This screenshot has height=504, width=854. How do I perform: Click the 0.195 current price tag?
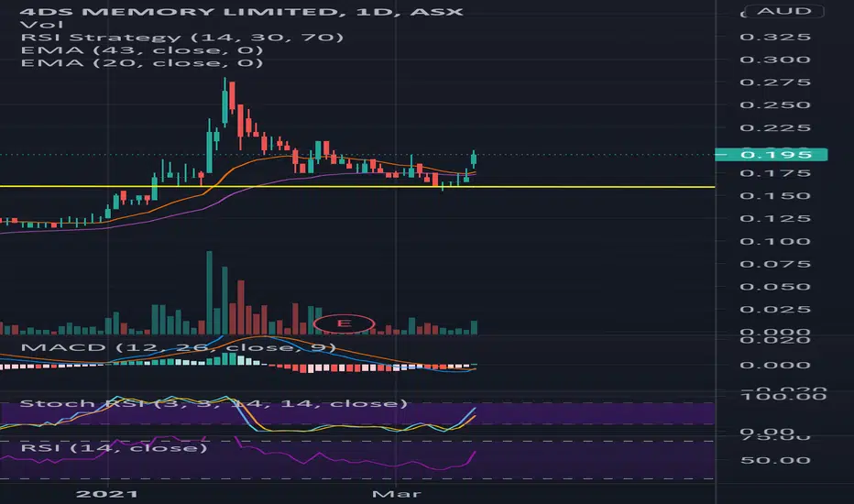tap(772, 155)
